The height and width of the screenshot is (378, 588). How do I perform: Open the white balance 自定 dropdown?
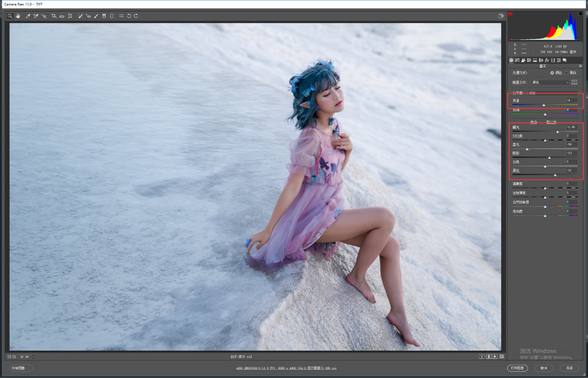click(552, 93)
